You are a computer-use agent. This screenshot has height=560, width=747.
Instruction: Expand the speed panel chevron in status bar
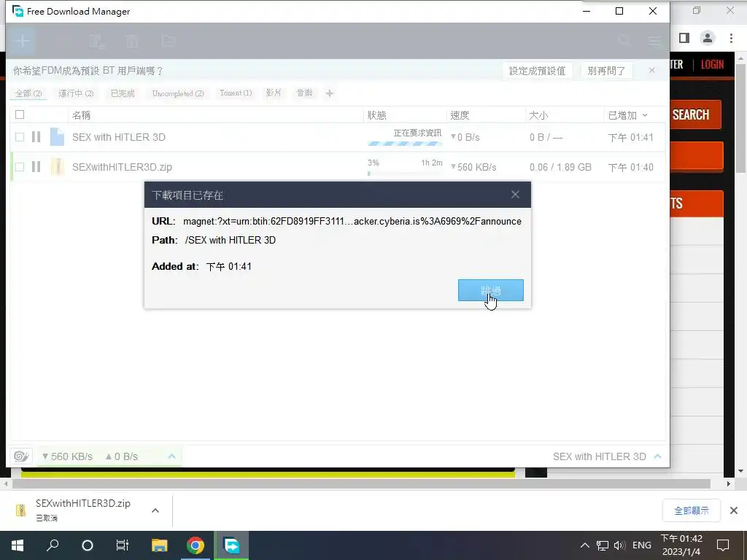171,456
